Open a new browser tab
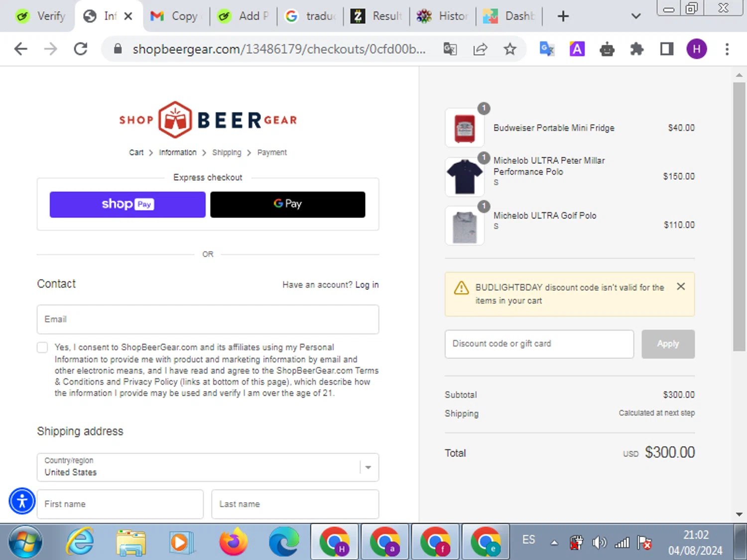747x560 pixels. 563,16
